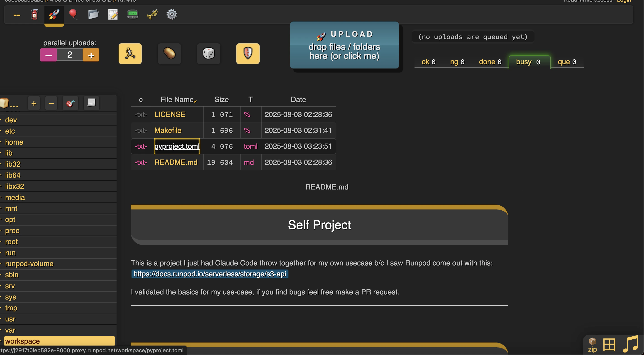Open the README.md file entry
The image size is (644, 355).
point(176,162)
